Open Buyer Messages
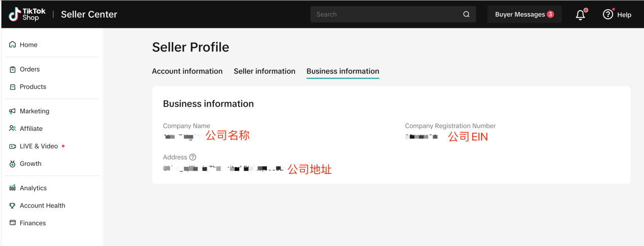This screenshot has height=246, width=644. click(524, 15)
